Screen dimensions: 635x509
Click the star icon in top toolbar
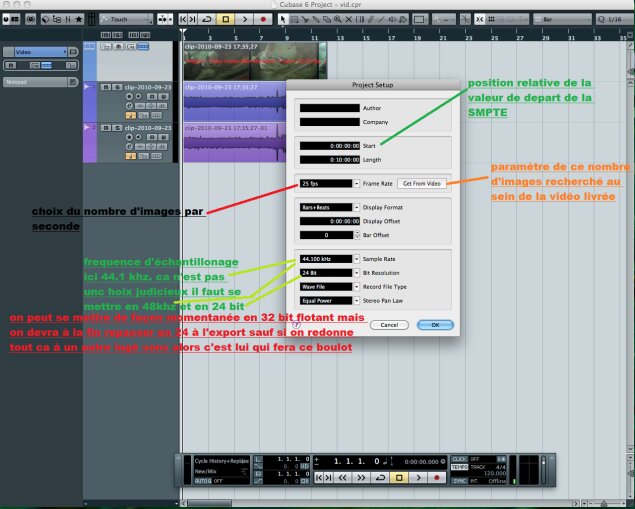(x=79, y=19)
